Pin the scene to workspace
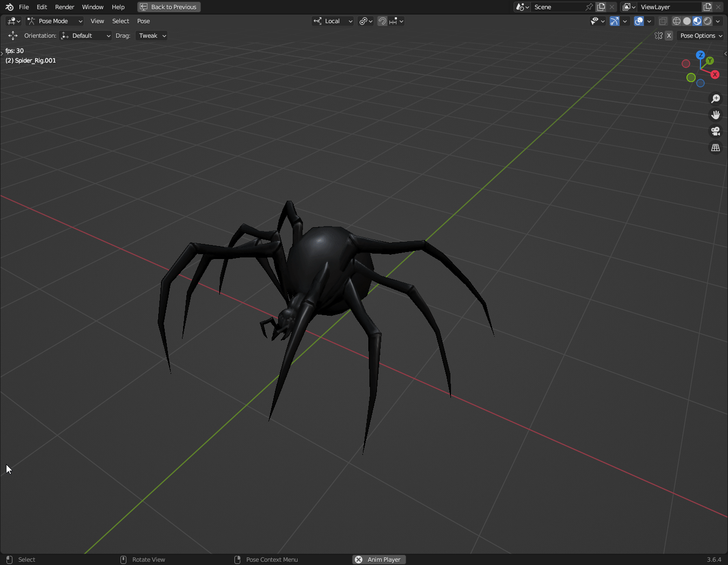 click(x=589, y=7)
